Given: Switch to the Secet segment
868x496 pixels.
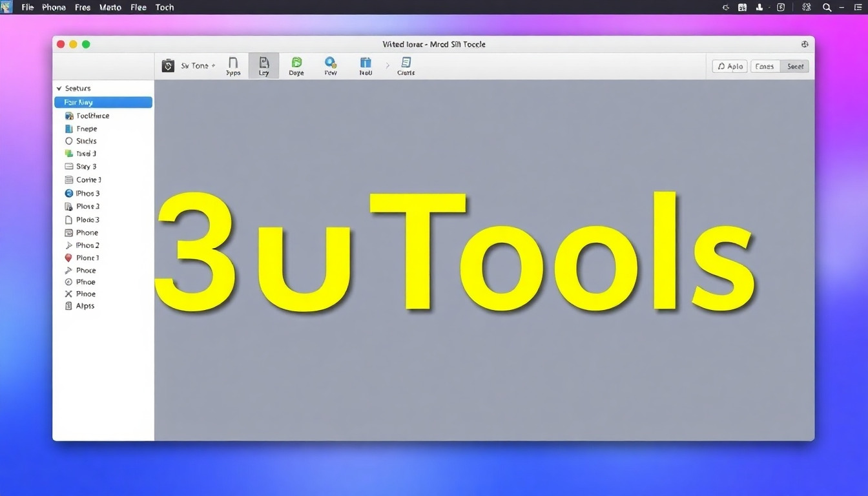Looking at the screenshot, I should (x=795, y=67).
